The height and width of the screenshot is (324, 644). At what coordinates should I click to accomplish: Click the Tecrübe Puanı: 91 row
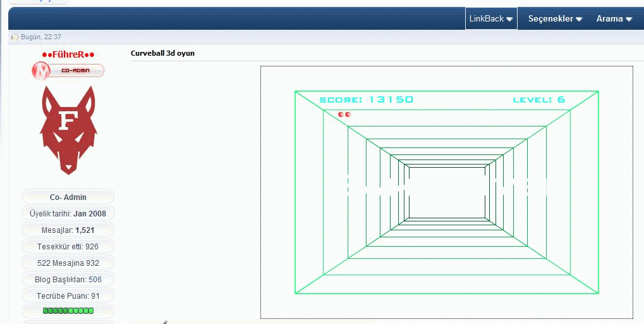[x=68, y=296]
